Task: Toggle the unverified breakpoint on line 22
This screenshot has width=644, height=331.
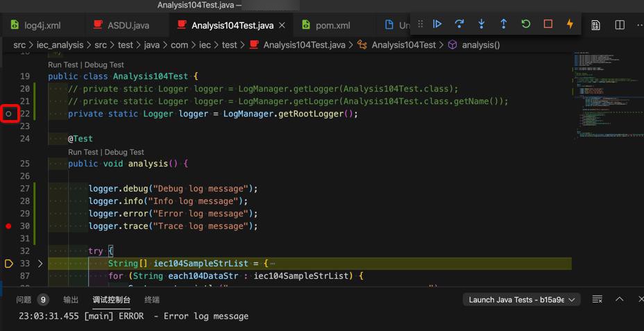Action: (9, 113)
